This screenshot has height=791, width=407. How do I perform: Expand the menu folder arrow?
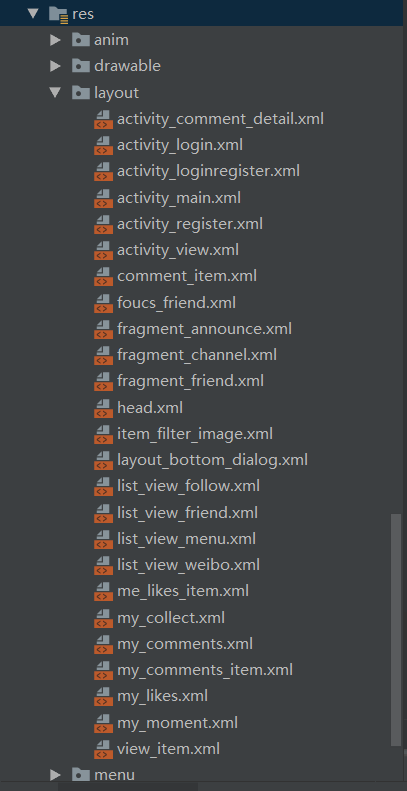coord(55,774)
